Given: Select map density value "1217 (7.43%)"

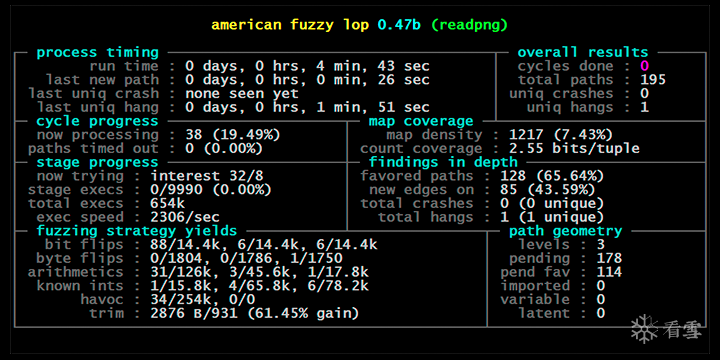Looking at the screenshot, I should 561,135.
